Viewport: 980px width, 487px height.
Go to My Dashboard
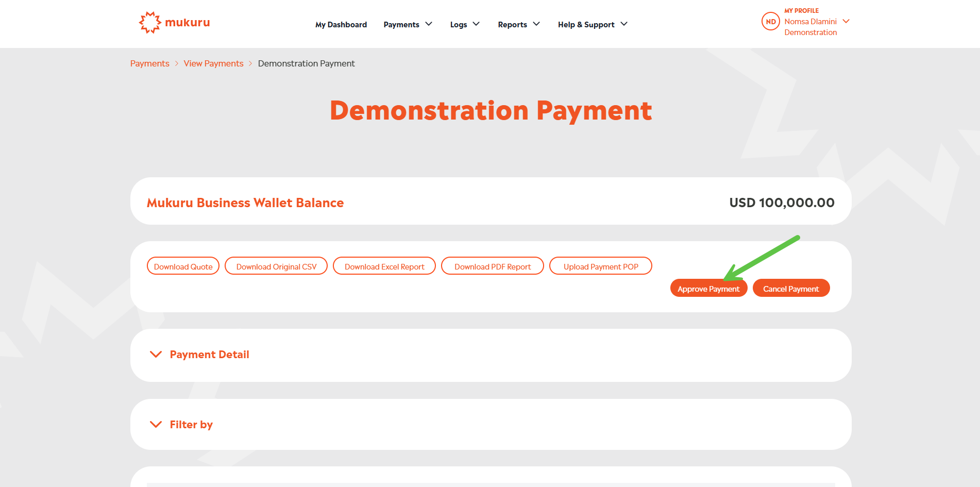(341, 25)
